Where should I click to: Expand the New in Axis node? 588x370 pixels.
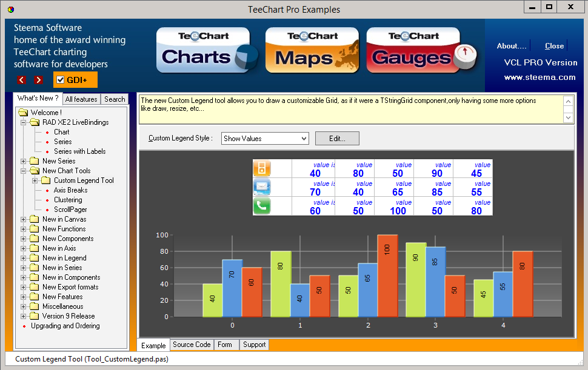coord(23,249)
